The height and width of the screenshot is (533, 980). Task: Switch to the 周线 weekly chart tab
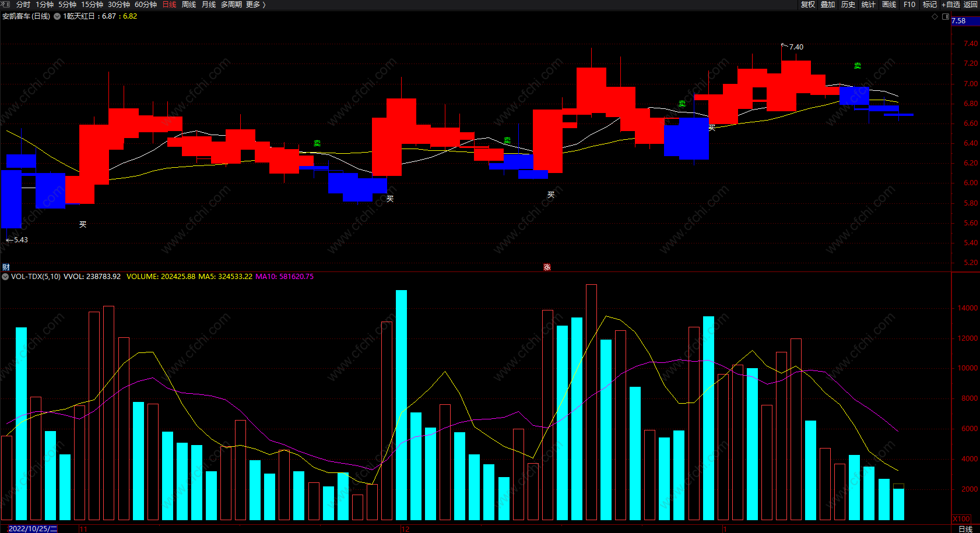click(189, 5)
